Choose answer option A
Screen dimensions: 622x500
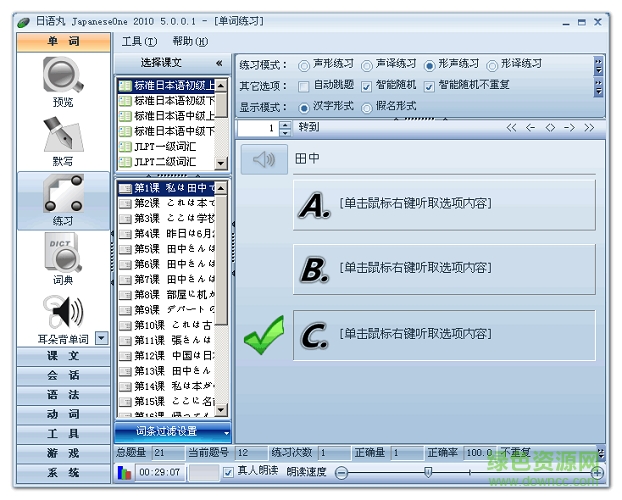tap(444, 205)
